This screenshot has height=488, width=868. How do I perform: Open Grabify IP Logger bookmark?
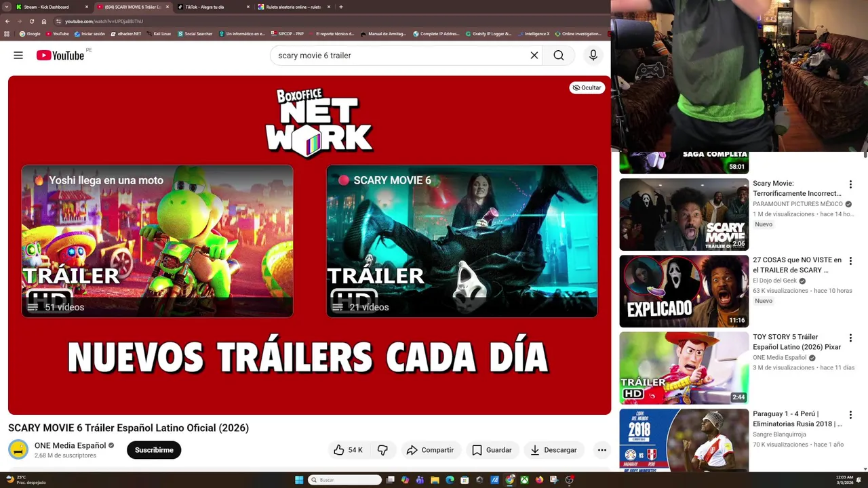[x=488, y=33]
